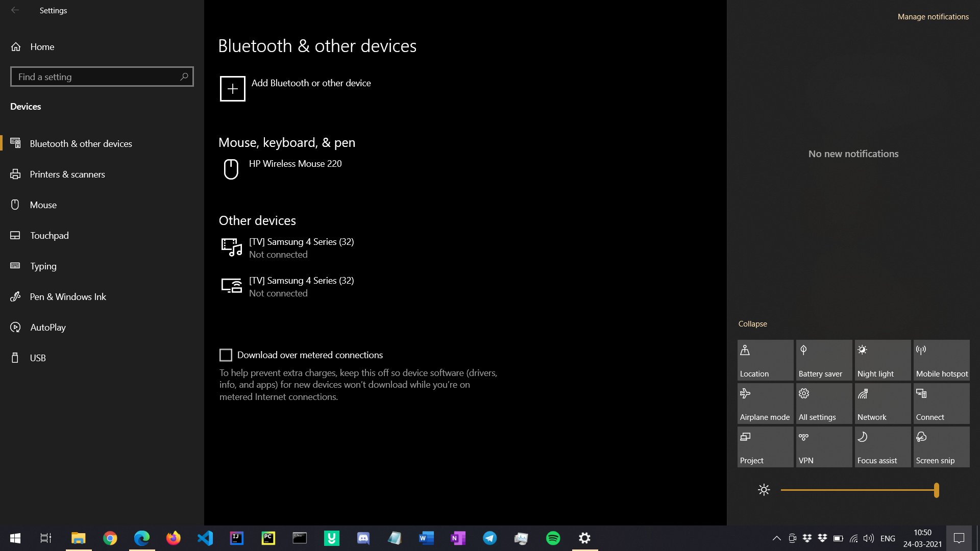This screenshot has height=551, width=980.
Task: Click the Add Bluetooth device plus icon
Action: click(x=232, y=89)
